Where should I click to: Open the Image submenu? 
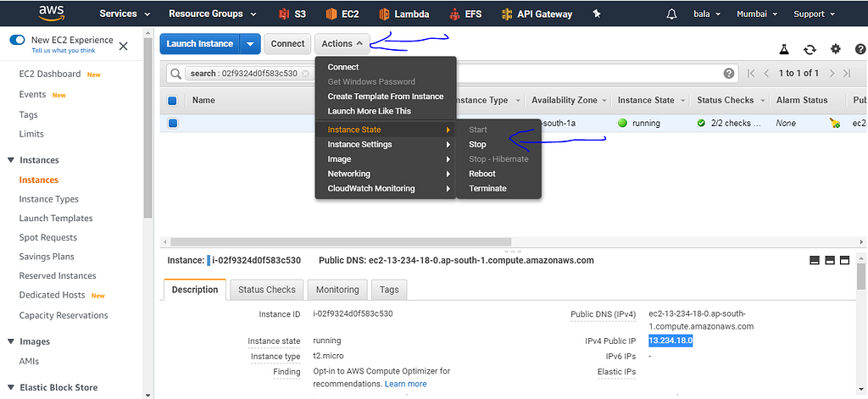tap(386, 158)
